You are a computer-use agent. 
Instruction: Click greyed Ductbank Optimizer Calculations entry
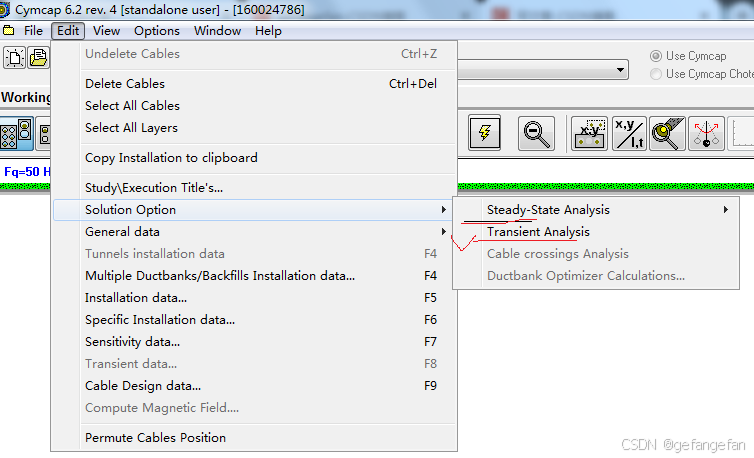coord(596,276)
